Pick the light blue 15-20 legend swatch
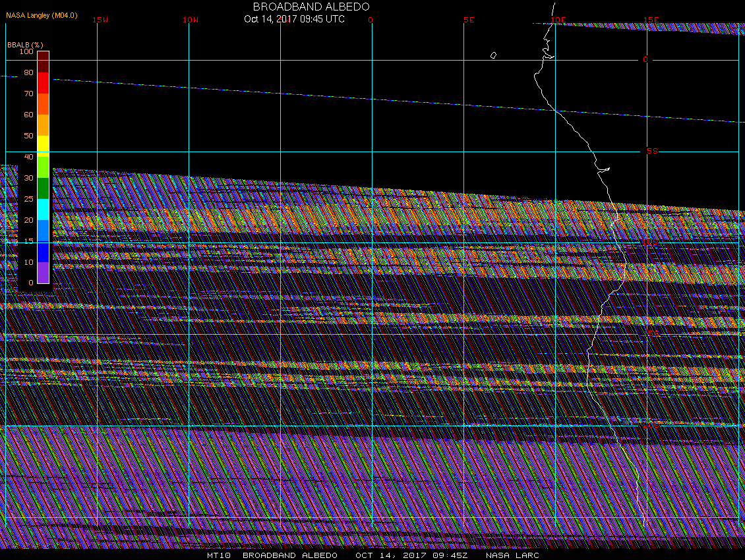The image size is (745, 560). [44, 231]
